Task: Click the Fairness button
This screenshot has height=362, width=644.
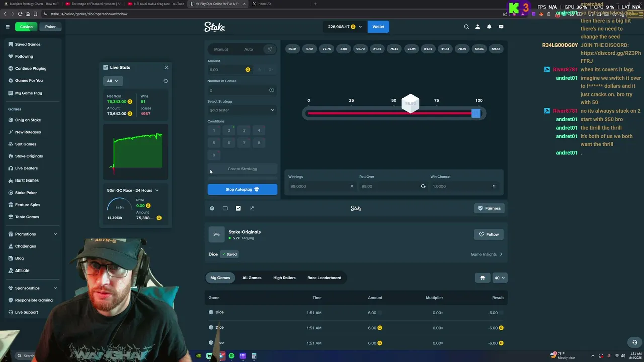Action: [490, 208]
